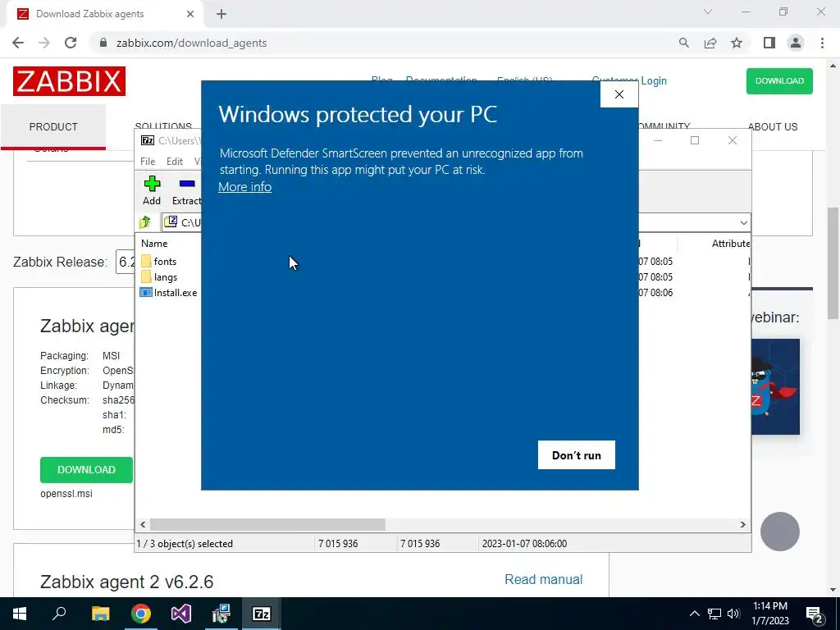Close the Download Zabbix agents tab
Viewport: 840px width, 630px height.
click(x=190, y=14)
